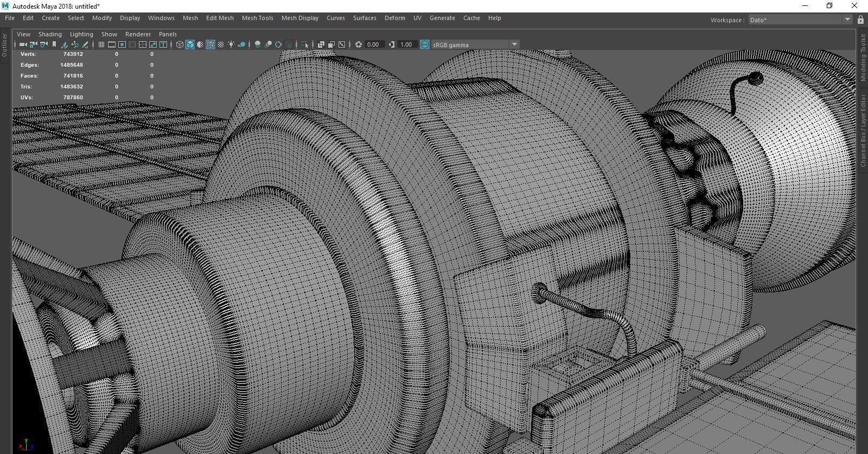Click the view axis indicator

pyautogui.click(x=25, y=444)
